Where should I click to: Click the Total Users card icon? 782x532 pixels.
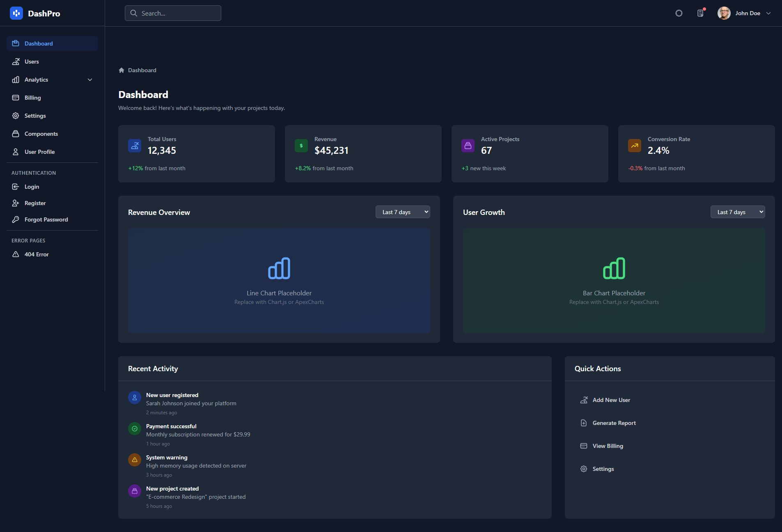point(135,146)
